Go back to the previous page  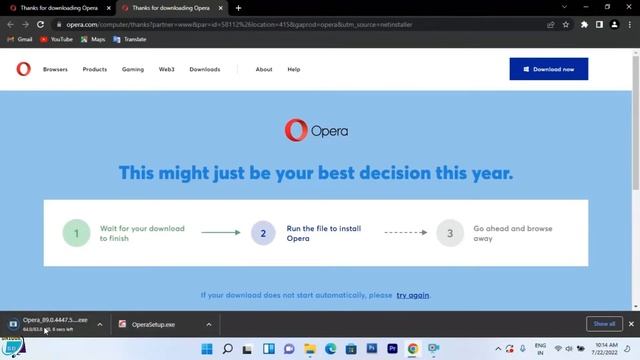click(x=10, y=24)
